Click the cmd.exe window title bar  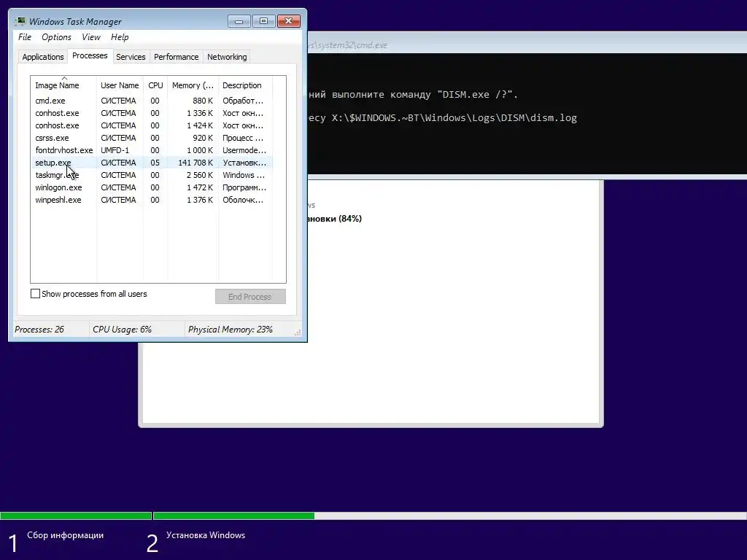[x=527, y=44]
